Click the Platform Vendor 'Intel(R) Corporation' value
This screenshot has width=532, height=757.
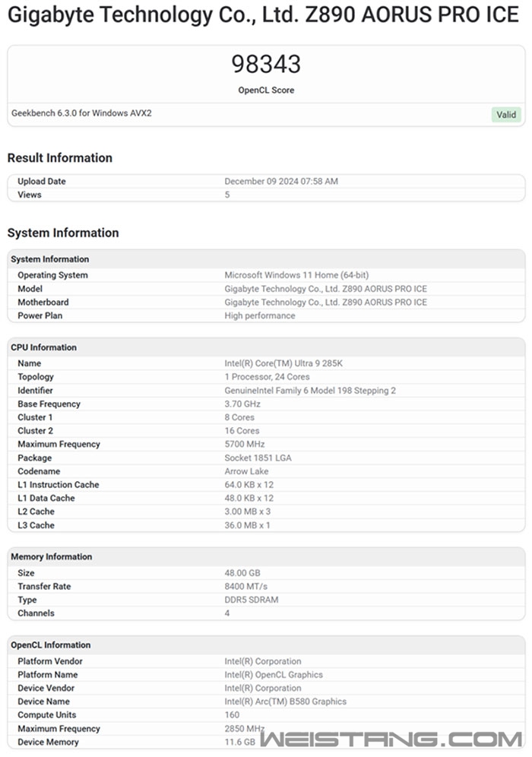263,661
